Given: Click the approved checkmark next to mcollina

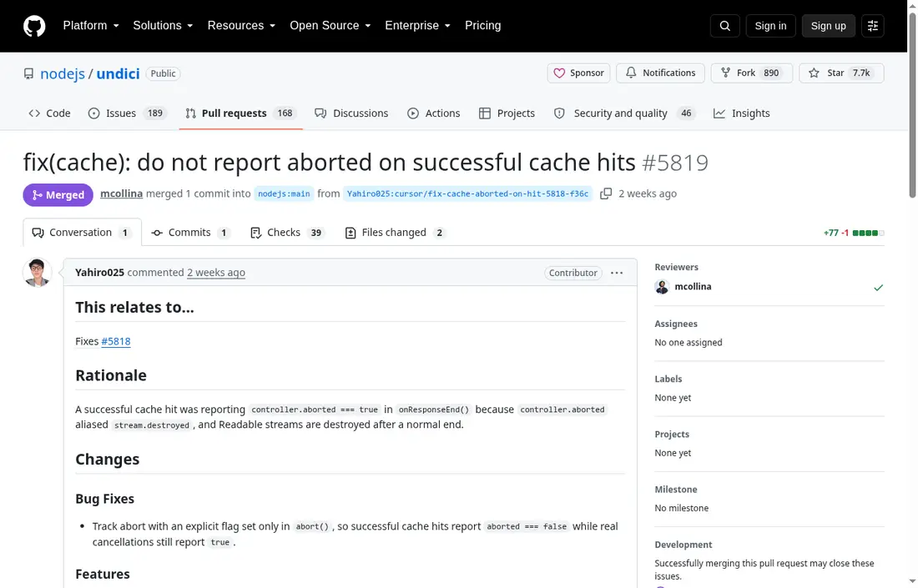Looking at the screenshot, I should (x=878, y=287).
